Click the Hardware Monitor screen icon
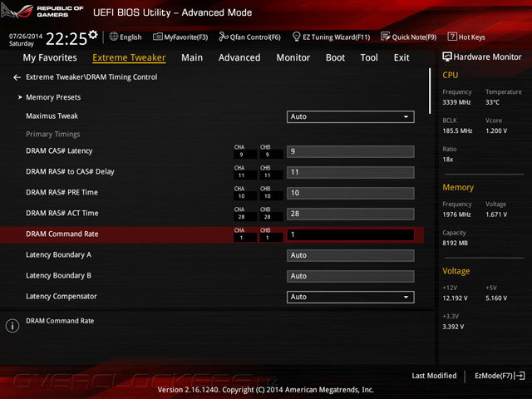This screenshot has width=532, height=399. pos(447,57)
